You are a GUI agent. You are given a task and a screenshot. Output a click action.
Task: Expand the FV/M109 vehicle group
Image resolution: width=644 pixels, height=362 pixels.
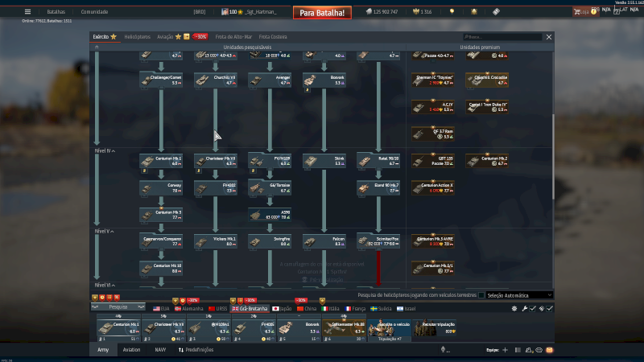point(270,160)
